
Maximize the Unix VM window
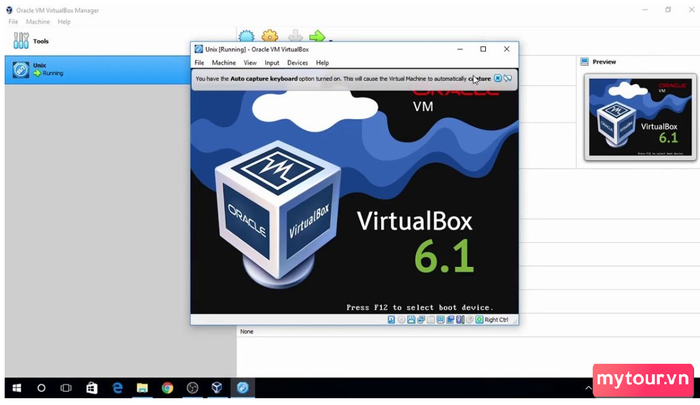click(483, 49)
